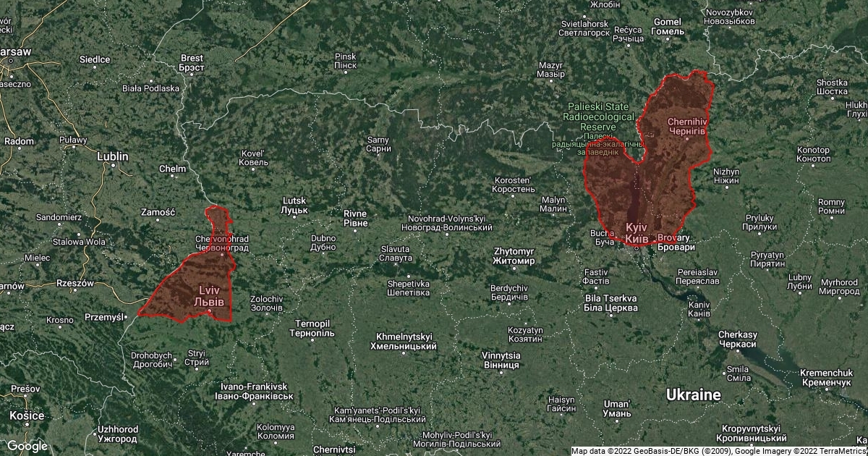The image size is (868, 456).
Task: Click the Kaniv town label
Action: [699, 309]
